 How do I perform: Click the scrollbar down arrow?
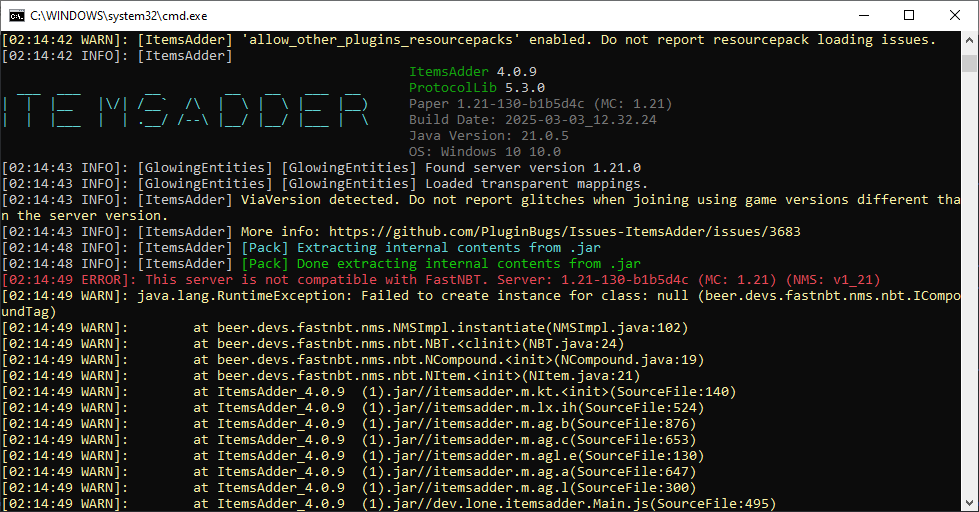[x=969, y=503]
